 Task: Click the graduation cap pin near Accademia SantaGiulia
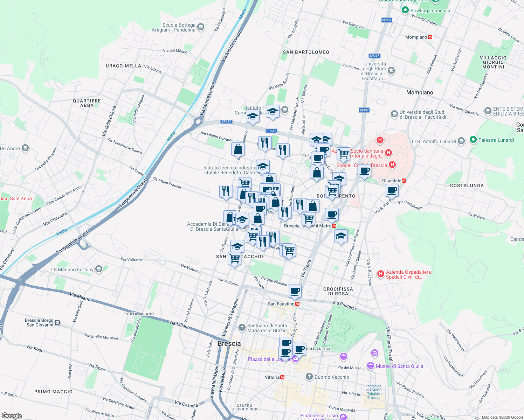(242, 219)
